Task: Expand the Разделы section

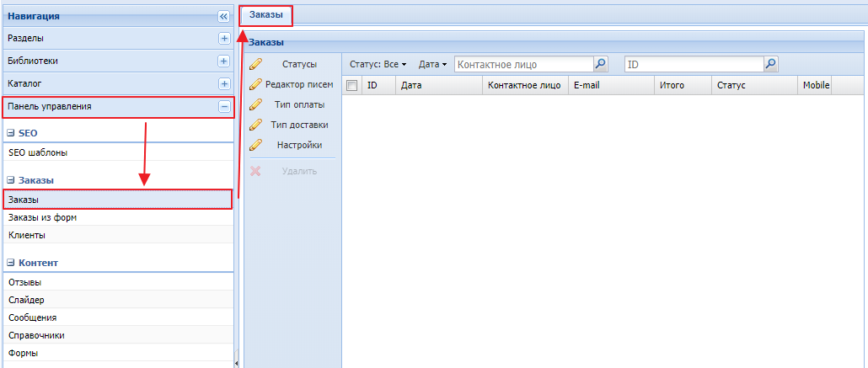Action: pyautogui.click(x=223, y=39)
